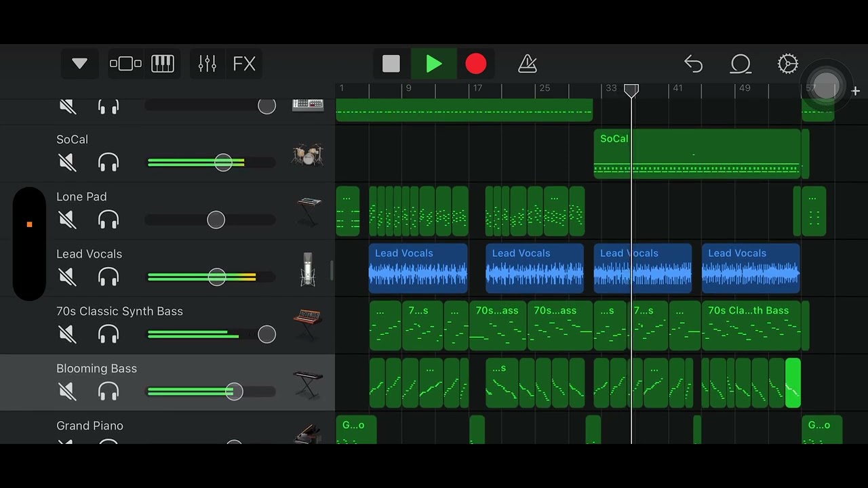Image resolution: width=868 pixels, height=488 pixels.
Task: Select the SoCal drummer region
Action: [x=697, y=154]
